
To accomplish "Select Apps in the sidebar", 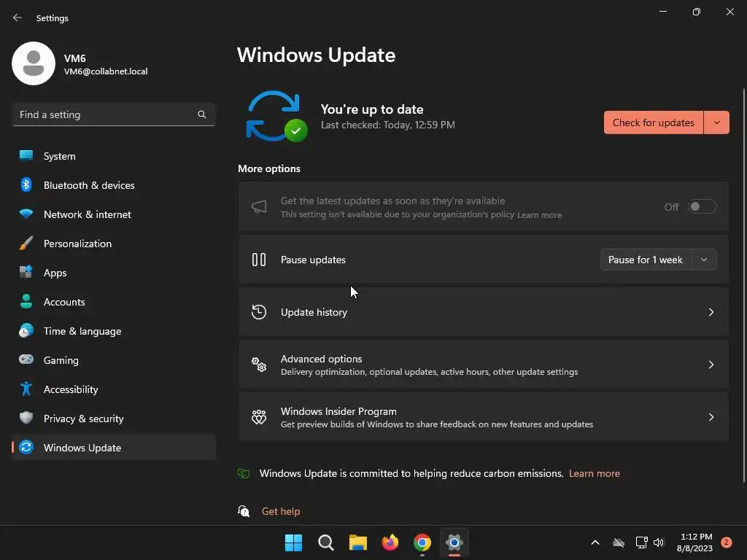I will click(113, 272).
